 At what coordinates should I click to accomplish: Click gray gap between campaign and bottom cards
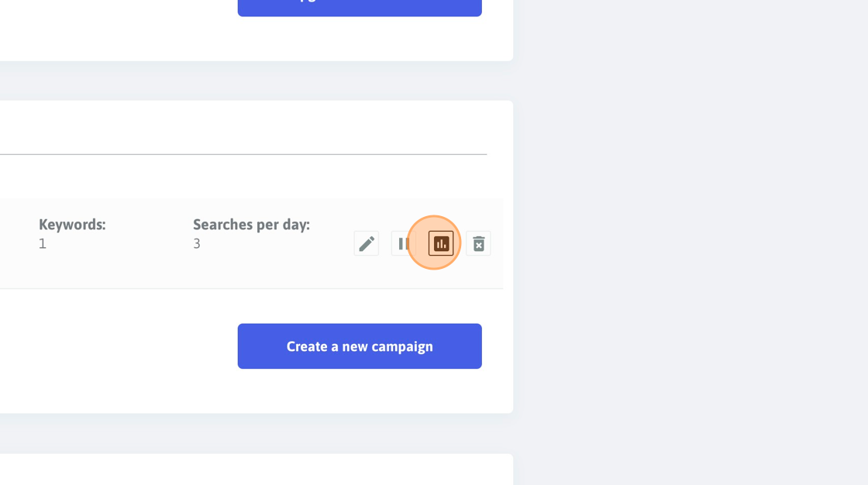pos(257,434)
